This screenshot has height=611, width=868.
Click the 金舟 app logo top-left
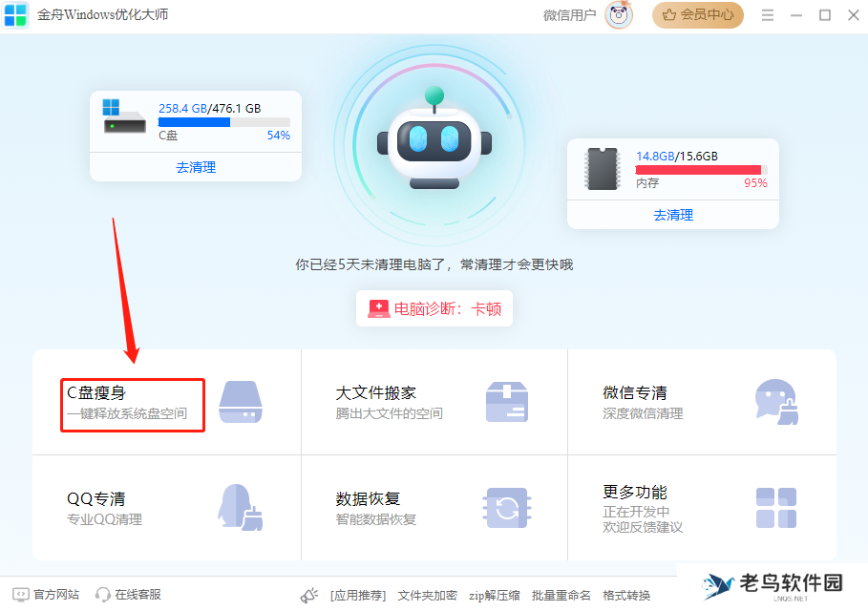pyautogui.click(x=15, y=15)
